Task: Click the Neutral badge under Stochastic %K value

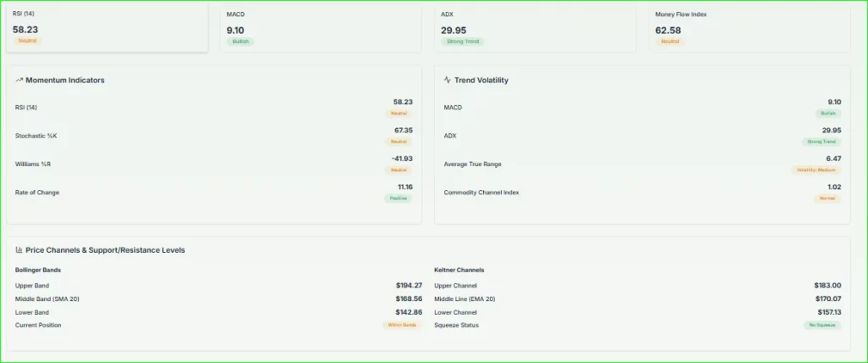Action: 399,142
